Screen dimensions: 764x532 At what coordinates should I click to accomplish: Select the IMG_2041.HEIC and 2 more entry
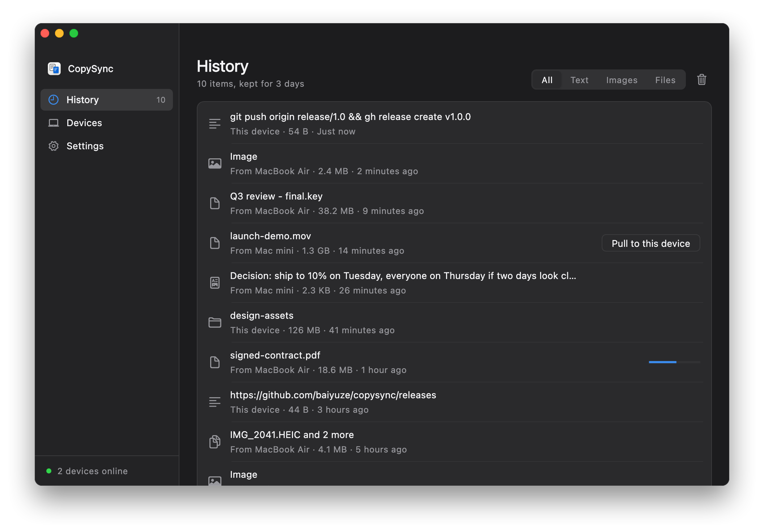click(454, 442)
